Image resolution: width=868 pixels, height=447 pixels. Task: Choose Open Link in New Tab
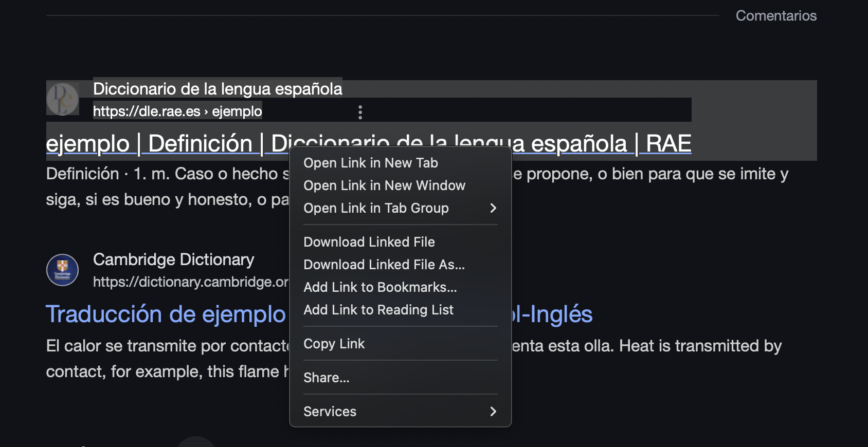[371, 163]
